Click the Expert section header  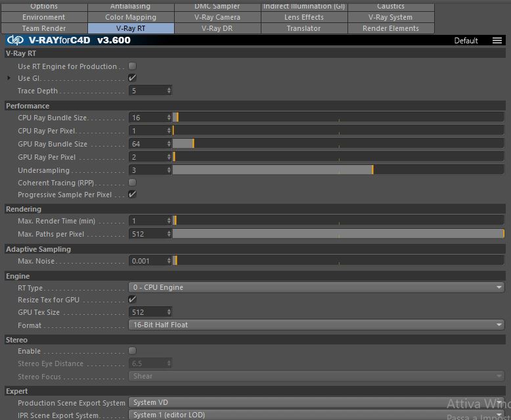coord(255,391)
